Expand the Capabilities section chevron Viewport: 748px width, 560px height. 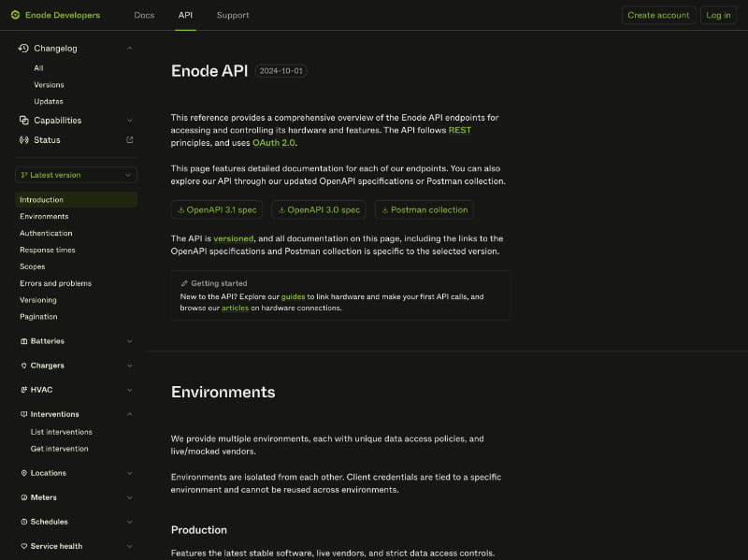[129, 121]
